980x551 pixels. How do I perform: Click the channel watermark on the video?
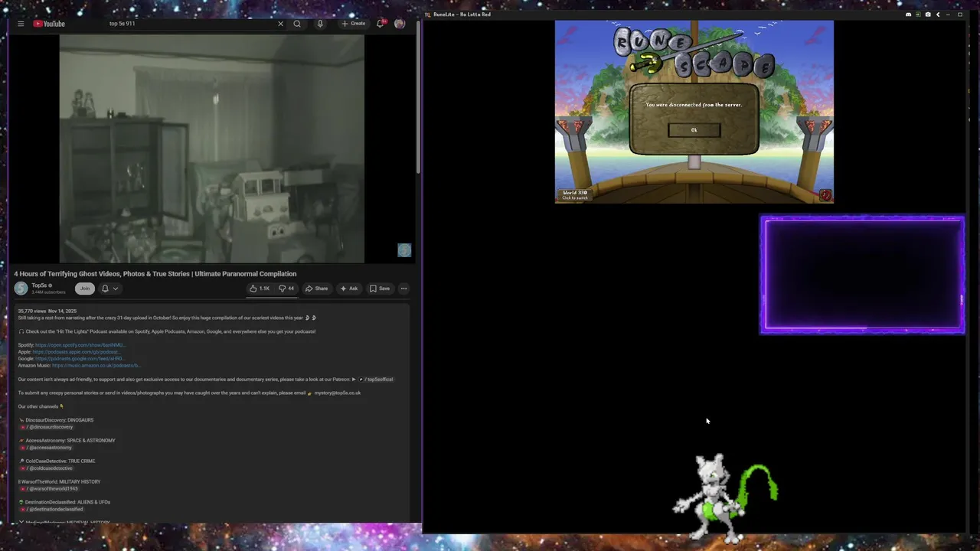point(404,250)
